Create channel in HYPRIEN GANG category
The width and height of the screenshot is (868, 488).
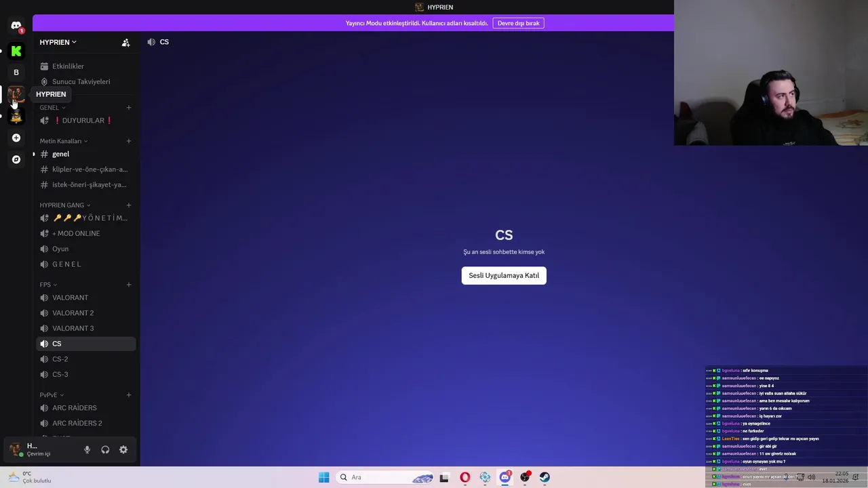129,205
